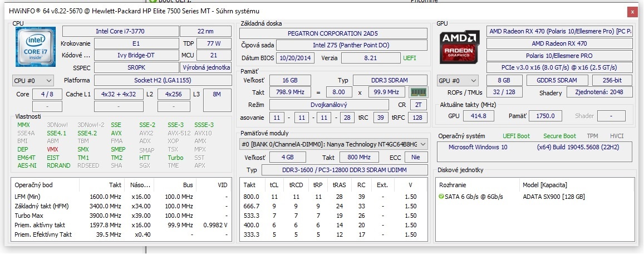
Task: Click the Priem. Efektívny Takt row
Action: point(121,235)
